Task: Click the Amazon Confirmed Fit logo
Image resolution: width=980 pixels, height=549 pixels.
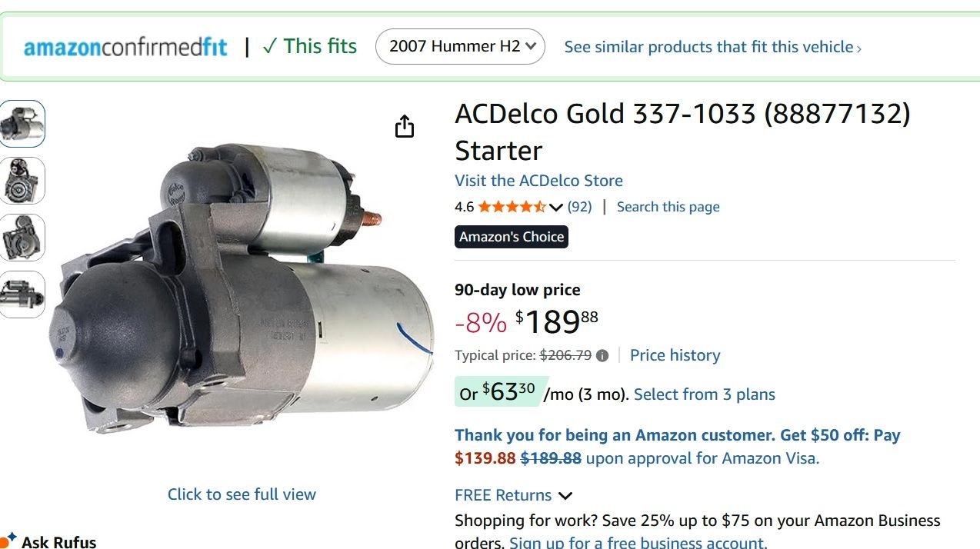Action: 125,47
